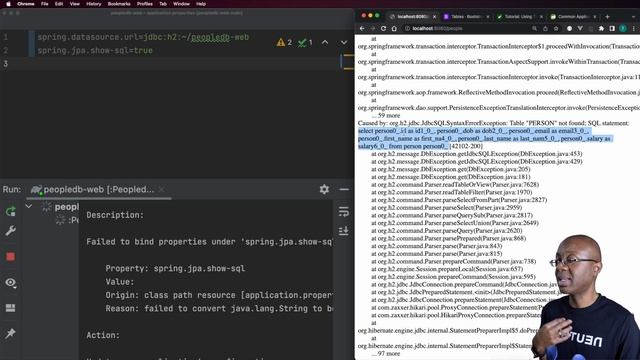Close the Tutorial Using tab

click(x=541, y=17)
